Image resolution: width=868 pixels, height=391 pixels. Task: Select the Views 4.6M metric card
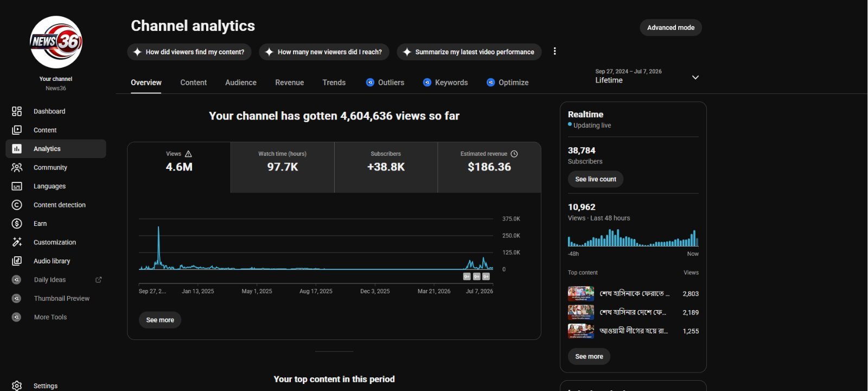pos(179,167)
